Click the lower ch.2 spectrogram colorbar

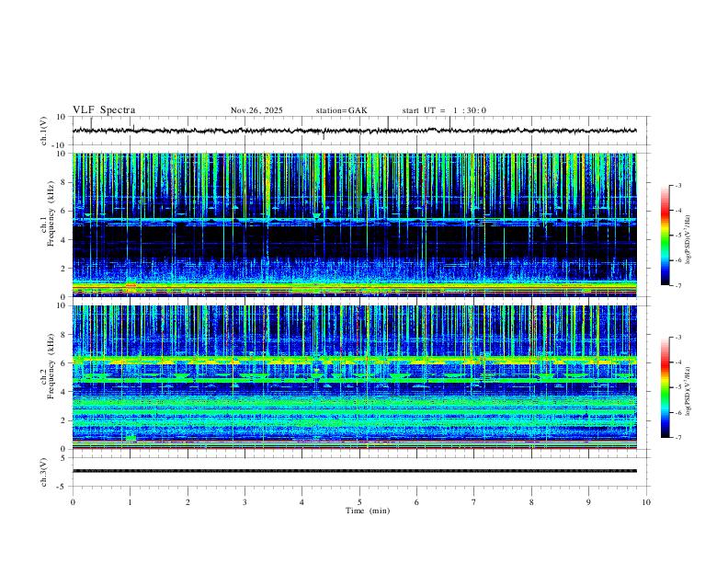665,387
